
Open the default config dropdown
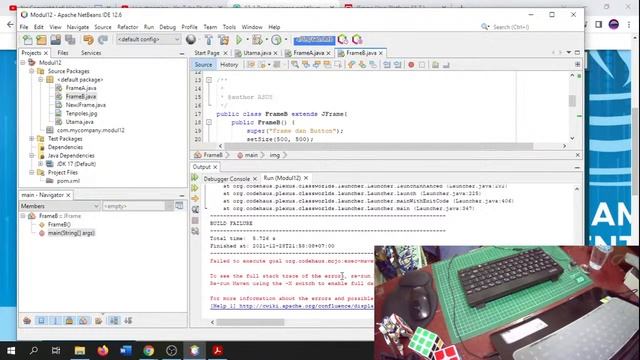coord(149,40)
